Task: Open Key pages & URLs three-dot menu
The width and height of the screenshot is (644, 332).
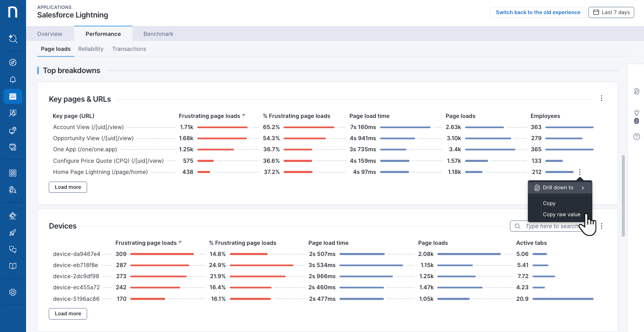Action: pos(601,99)
